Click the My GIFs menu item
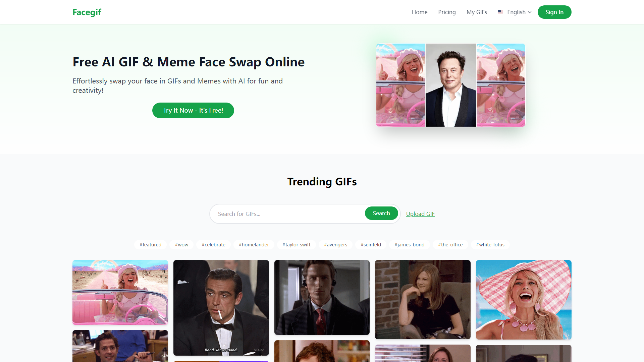This screenshot has height=362, width=644. click(477, 12)
